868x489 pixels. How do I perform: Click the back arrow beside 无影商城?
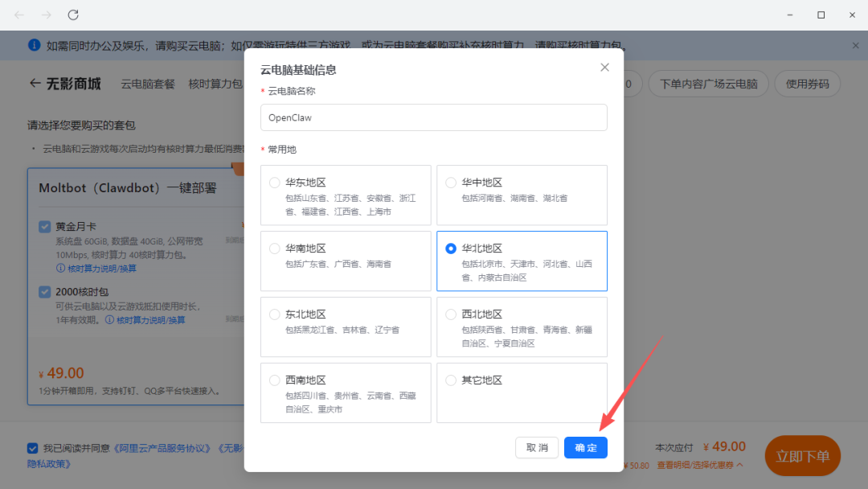point(35,84)
